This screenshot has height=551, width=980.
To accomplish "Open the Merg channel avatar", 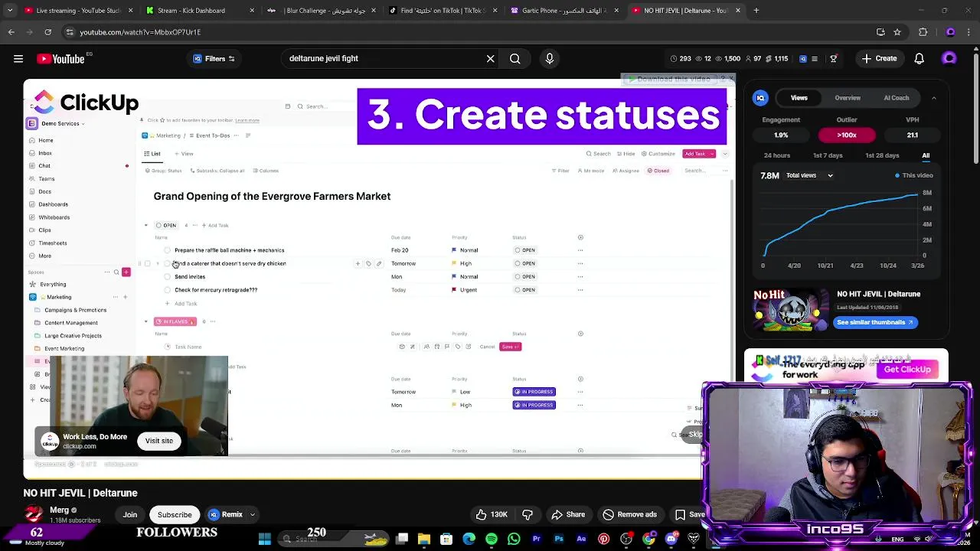I will pos(34,514).
